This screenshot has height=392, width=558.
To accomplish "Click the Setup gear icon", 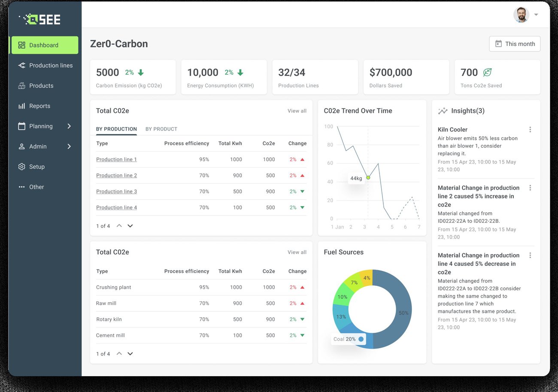I will pos(21,167).
